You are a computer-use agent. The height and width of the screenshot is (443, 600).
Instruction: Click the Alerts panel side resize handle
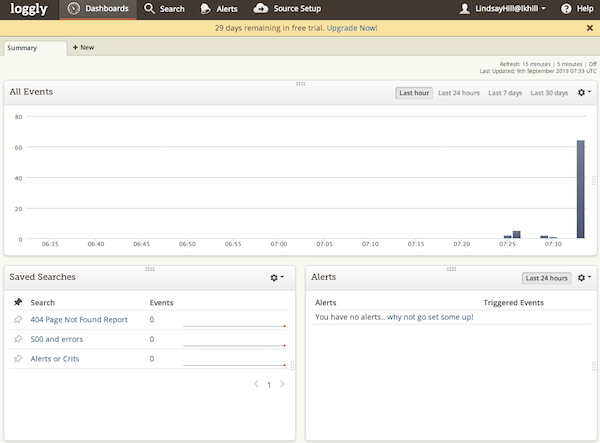pyautogui.click(x=594, y=366)
